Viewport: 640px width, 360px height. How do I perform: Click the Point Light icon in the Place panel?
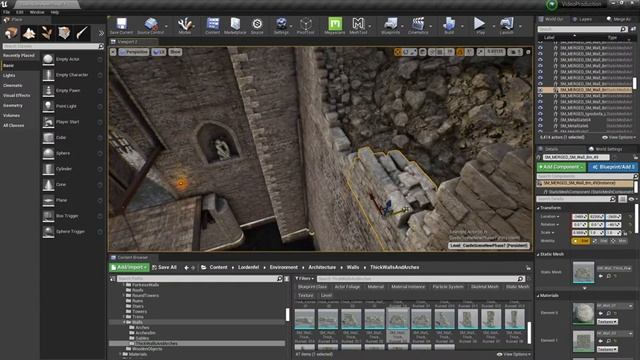(48, 106)
